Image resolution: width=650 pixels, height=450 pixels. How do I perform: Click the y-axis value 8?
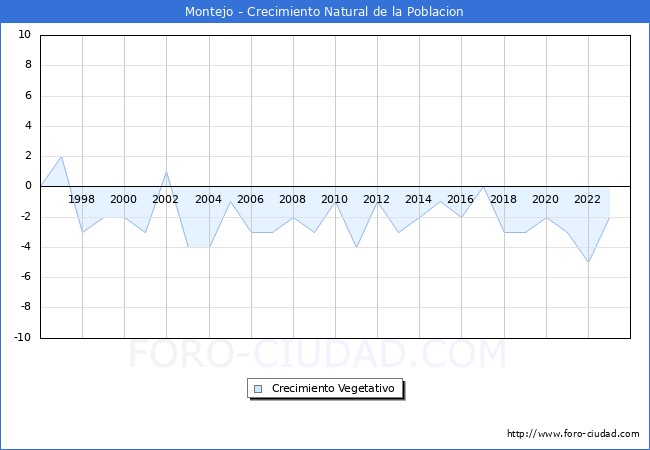(28, 65)
